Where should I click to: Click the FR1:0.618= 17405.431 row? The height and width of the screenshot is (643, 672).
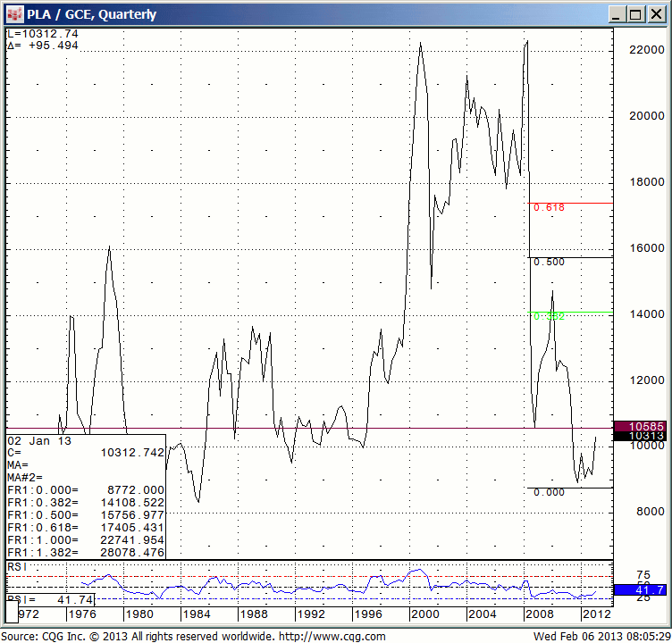pyautogui.click(x=86, y=527)
